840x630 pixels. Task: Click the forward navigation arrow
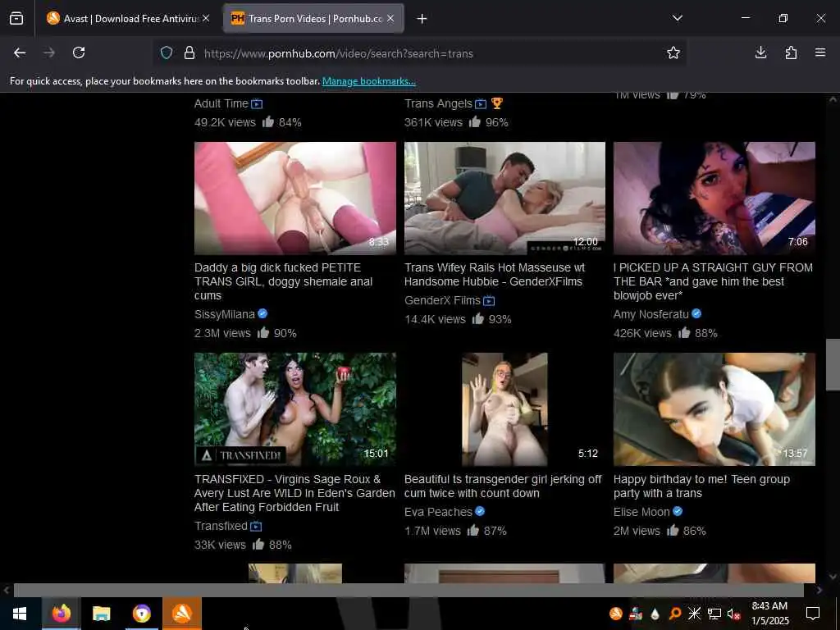click(x=49, y=52)
